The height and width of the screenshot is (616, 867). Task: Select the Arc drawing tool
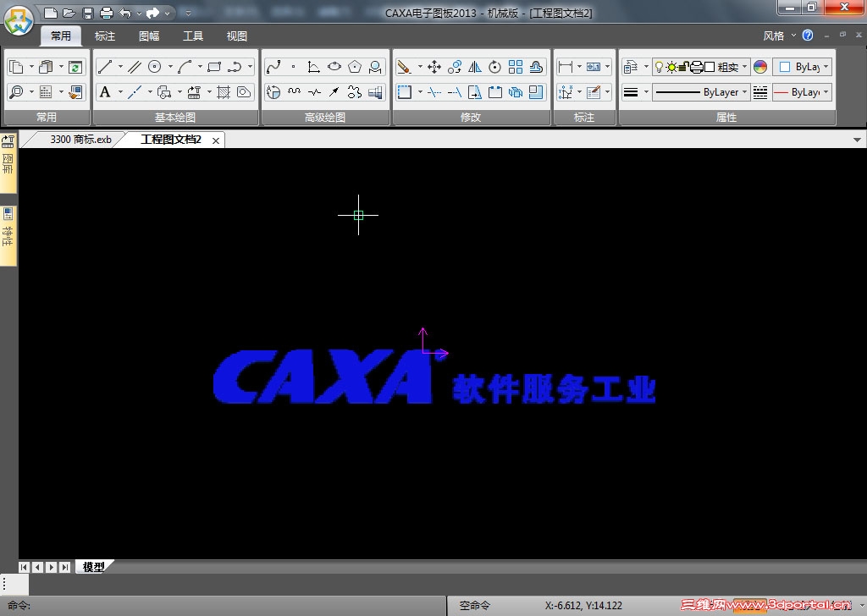coord(185,67)
